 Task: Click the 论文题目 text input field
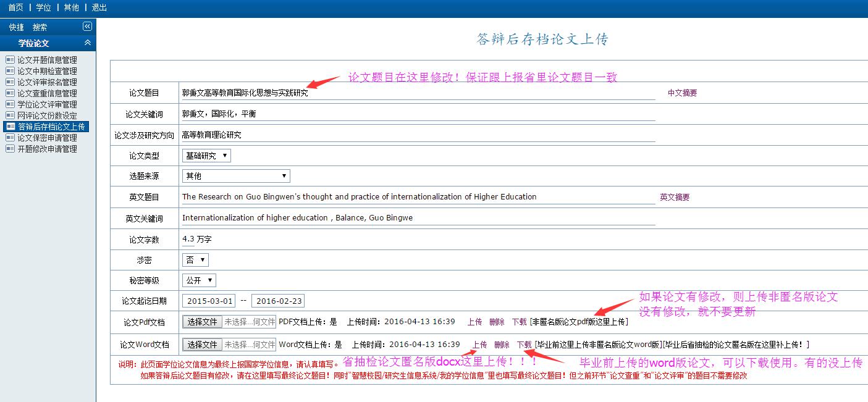418,93
